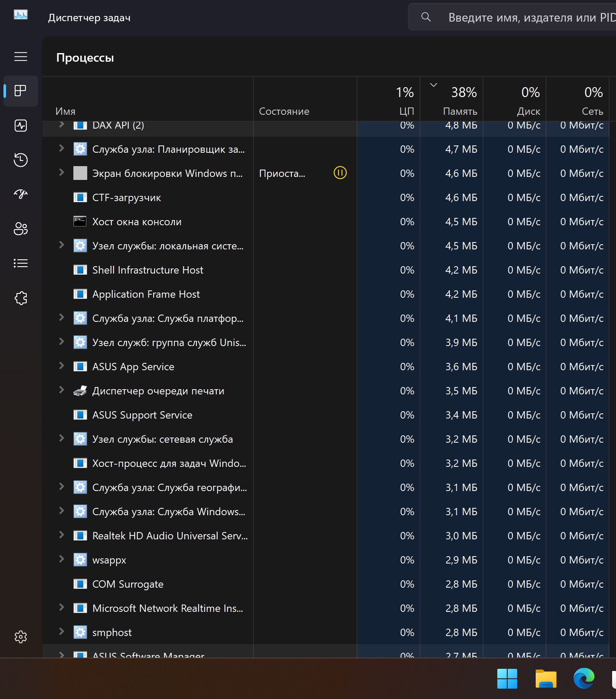This screenshot has height=699, width=616.
Task: Click the window icon beside COM Surrogate
Action: 80,584
